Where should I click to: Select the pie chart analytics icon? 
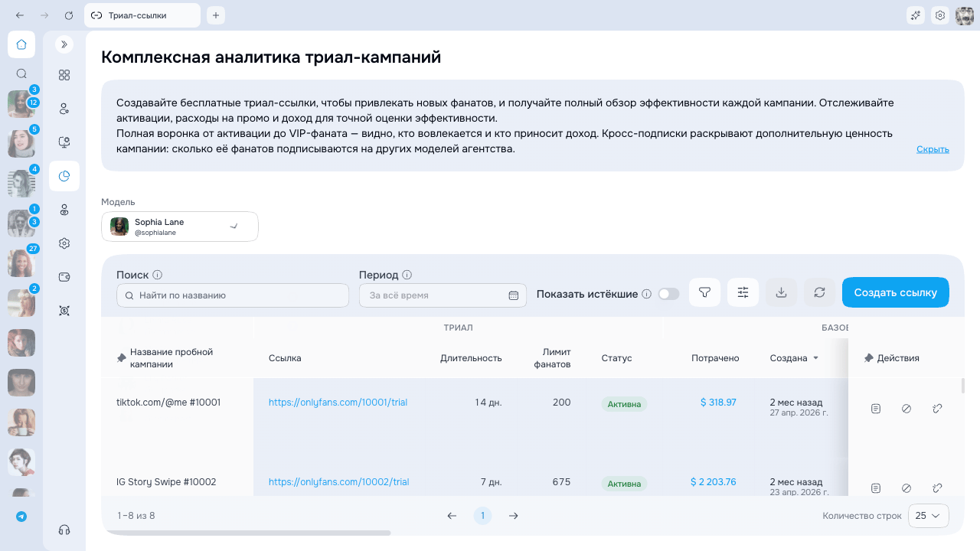point(64,176)
